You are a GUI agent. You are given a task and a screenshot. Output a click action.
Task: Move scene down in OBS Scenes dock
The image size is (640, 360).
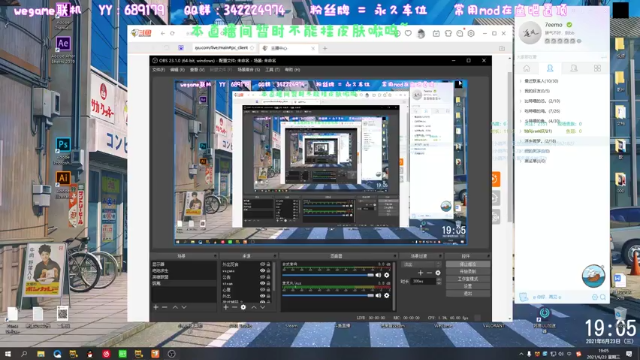pyautogui.click(x=184, y=307)
